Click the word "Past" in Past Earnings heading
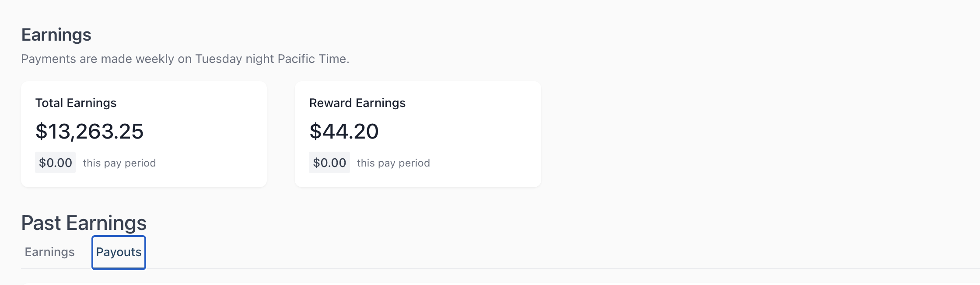 [x=41, y=223]
